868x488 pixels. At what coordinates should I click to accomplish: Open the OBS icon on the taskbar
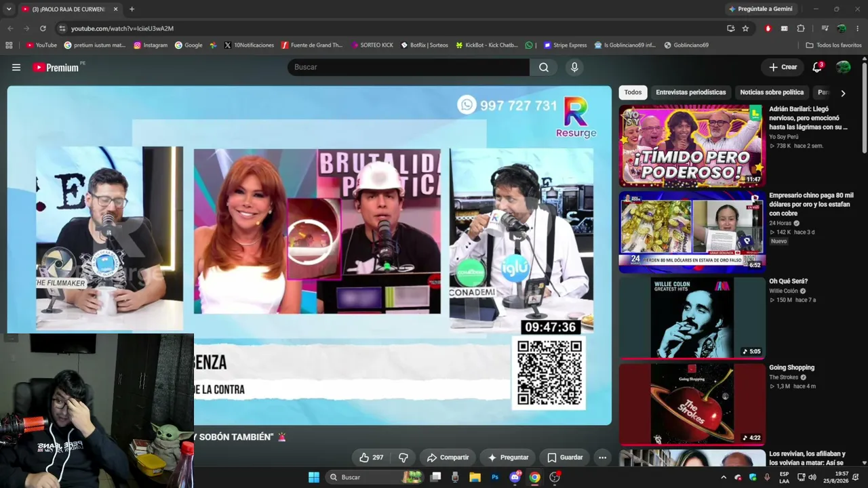coord(555,477)
